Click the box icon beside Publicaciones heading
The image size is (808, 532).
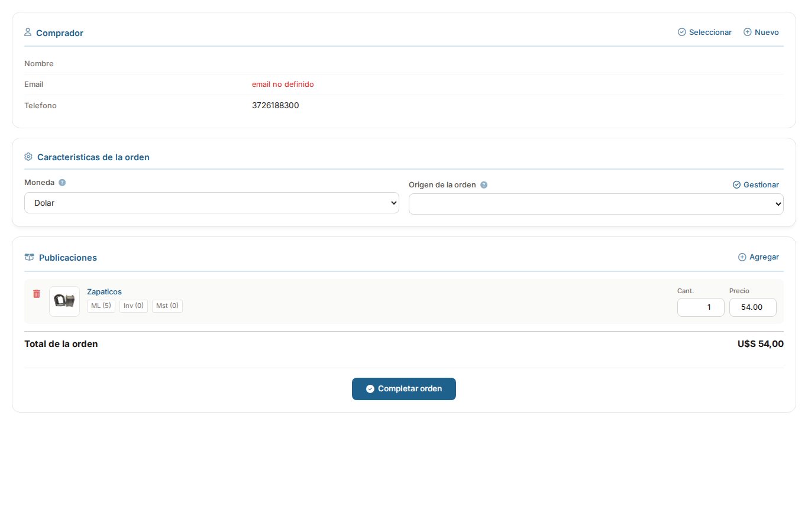point(29,257)
